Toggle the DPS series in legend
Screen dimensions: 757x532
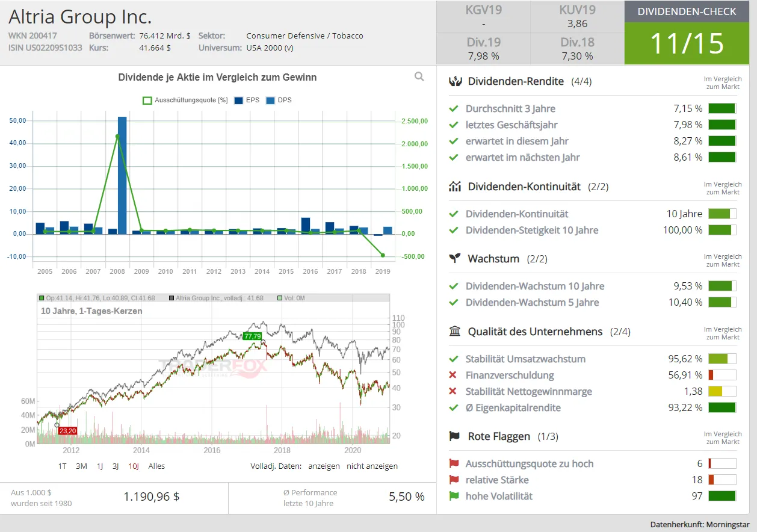tap(279, 101)
